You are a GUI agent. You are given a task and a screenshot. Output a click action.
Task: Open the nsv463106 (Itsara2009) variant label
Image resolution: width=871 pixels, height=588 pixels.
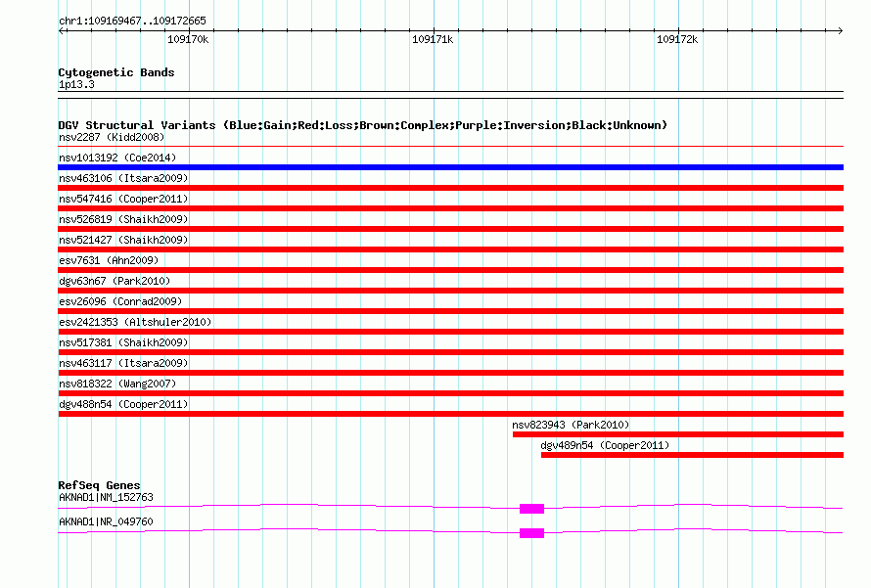[x=123, y=178]
